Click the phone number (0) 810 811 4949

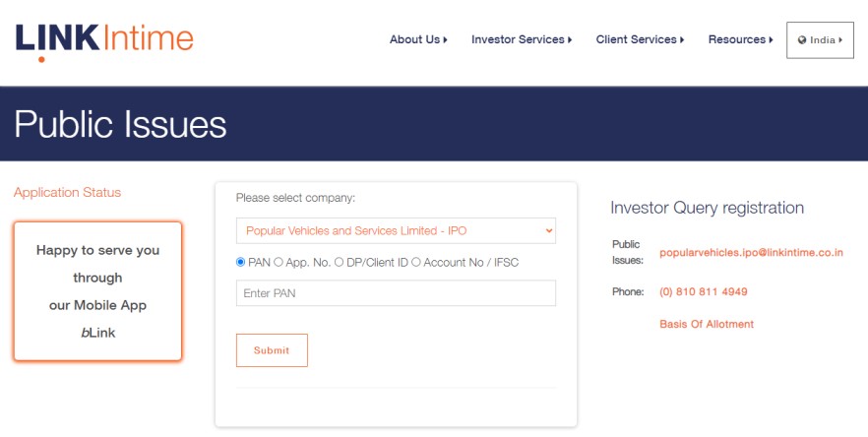tap(703, 292)
